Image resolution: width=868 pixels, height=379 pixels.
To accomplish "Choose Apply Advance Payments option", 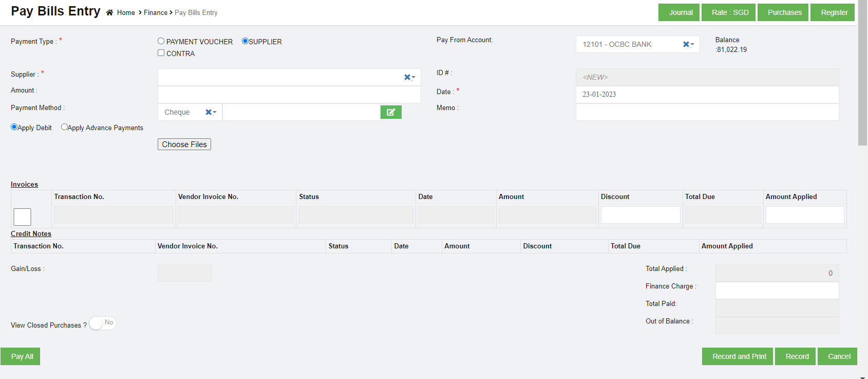I will 64,127.
